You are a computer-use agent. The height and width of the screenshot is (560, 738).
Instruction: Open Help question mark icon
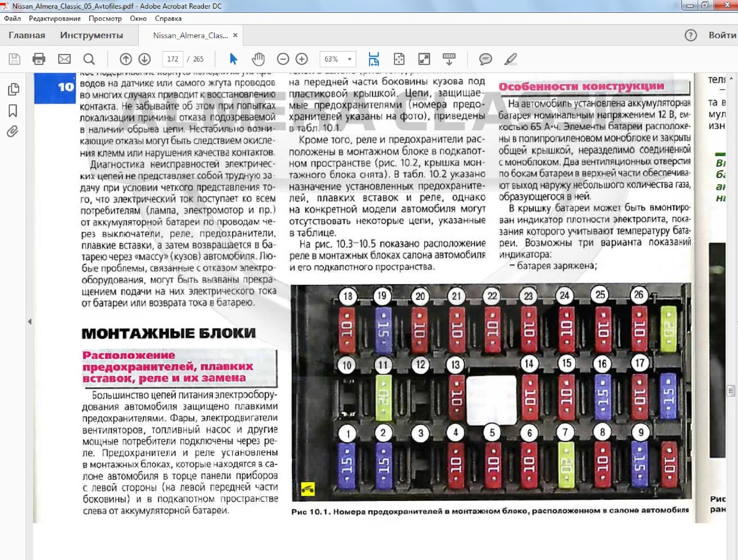691,35
